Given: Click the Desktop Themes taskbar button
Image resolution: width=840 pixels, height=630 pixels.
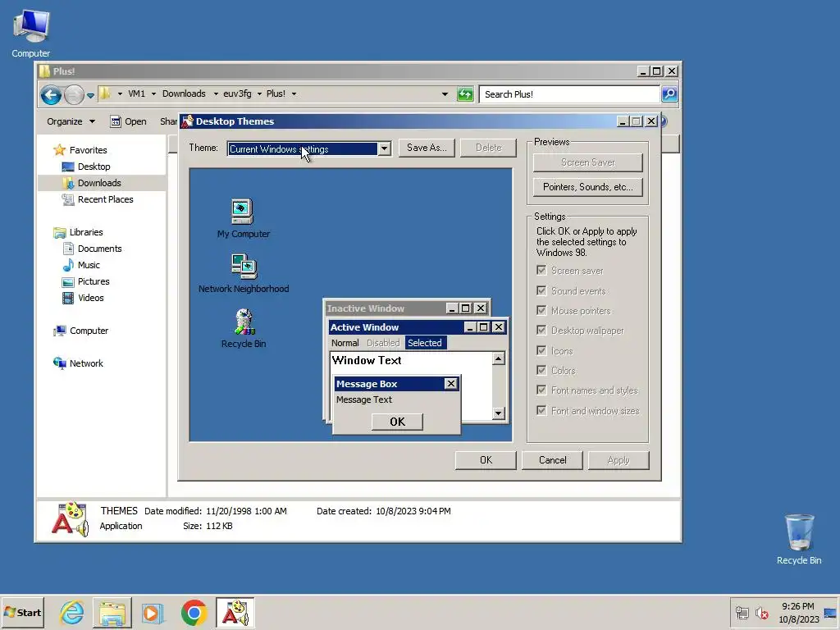Looking at the screenshot, I should tap(235, 612).
